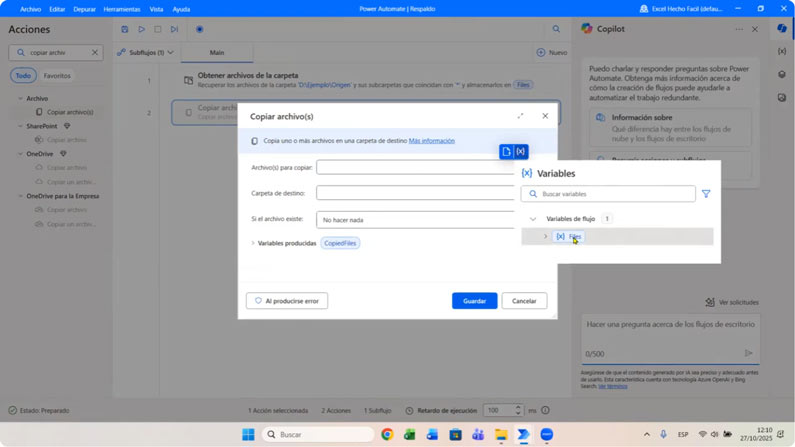Click the Guardar button
This screenshot has height=447, width=795.
[x=475, y=301]
